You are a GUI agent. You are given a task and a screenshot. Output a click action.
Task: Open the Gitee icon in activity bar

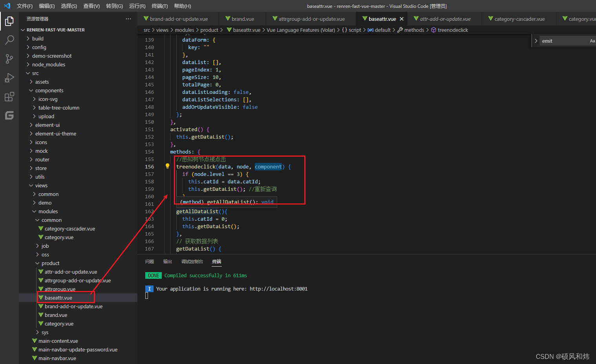point(9,115)
